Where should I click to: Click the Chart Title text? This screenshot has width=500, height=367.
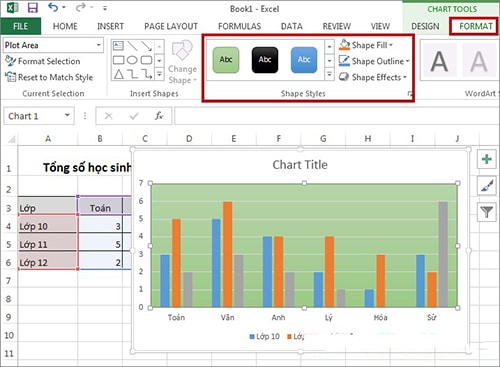pyautogui.click(x=300, y=165)
